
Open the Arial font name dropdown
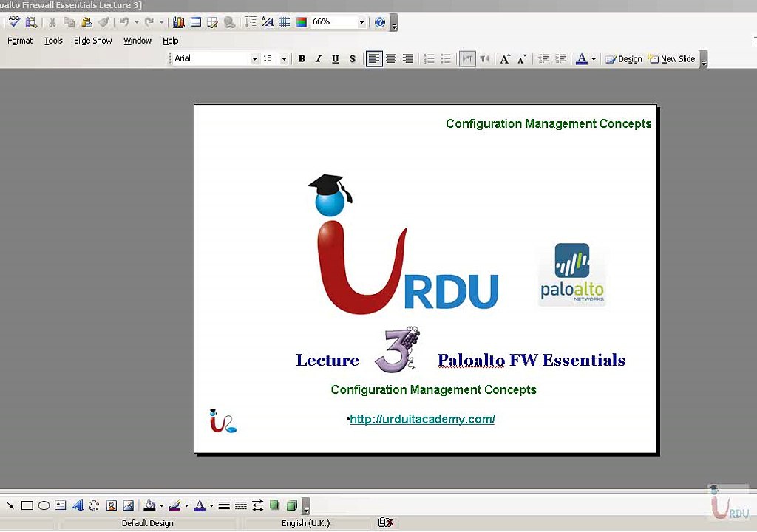tap(254, 59)
